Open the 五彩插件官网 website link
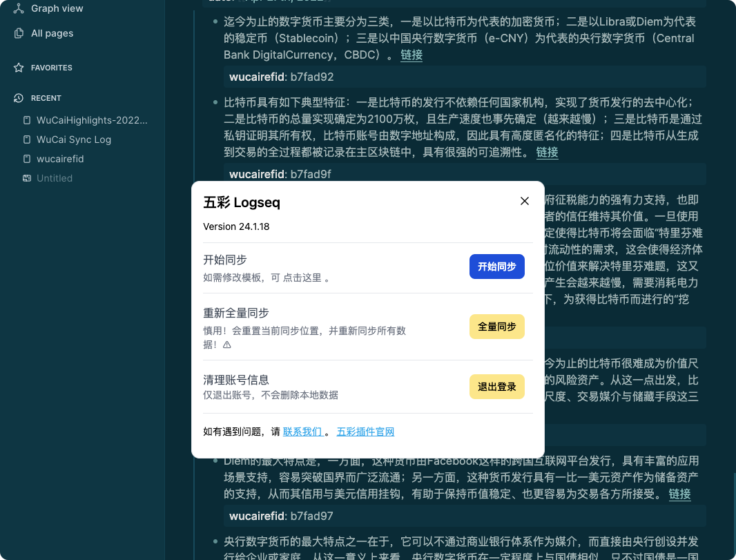The width and height of the screenshot is (736, 560). 365,432
